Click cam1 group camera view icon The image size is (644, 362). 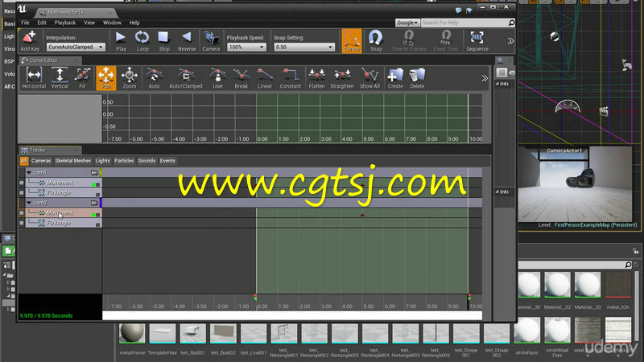pos(94,173)
